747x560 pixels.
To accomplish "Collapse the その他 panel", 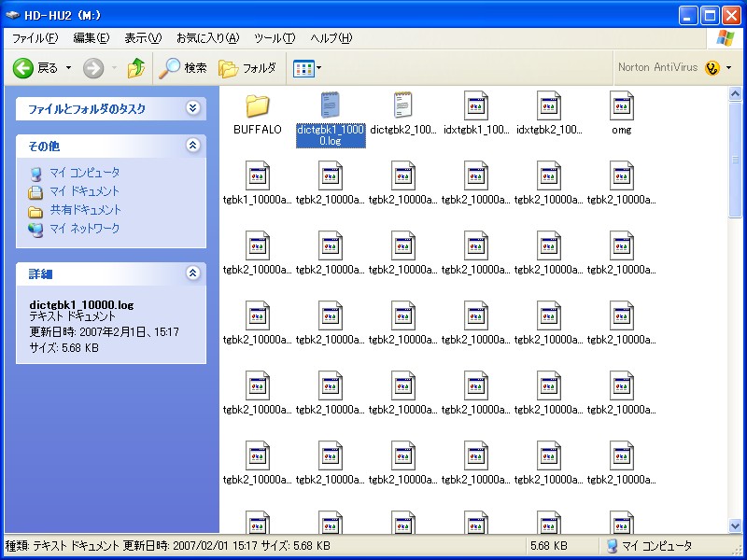I will (x=192, y=146).
